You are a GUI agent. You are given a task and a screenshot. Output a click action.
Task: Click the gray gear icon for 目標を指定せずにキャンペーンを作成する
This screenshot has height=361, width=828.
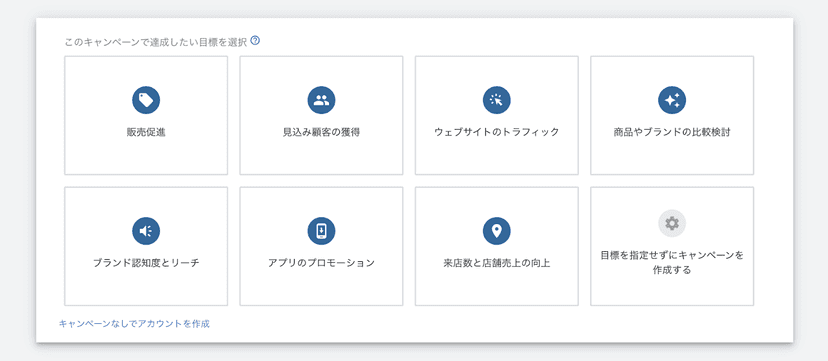coord(672,224)
